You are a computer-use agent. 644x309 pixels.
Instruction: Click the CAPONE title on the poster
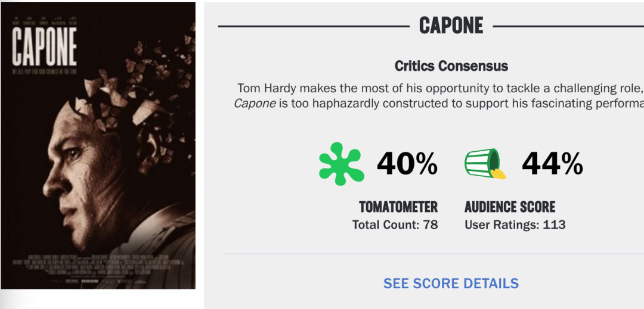pyautogui.click(x=44, y=47)
